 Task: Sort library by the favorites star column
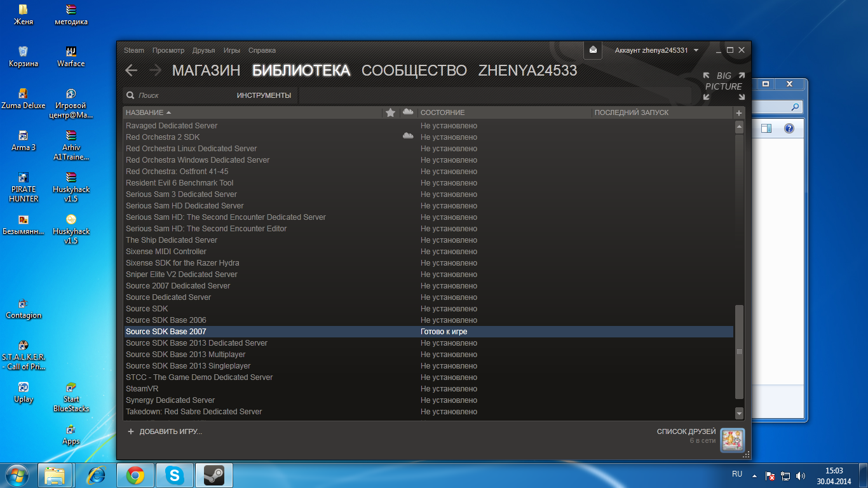click(390, 112)
